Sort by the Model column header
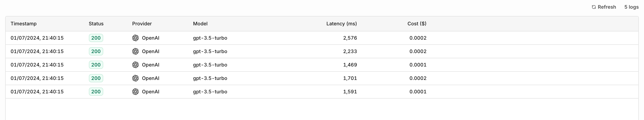Viewport: 644px width, 120px height. pyautogui.click(x=200, y=24)
